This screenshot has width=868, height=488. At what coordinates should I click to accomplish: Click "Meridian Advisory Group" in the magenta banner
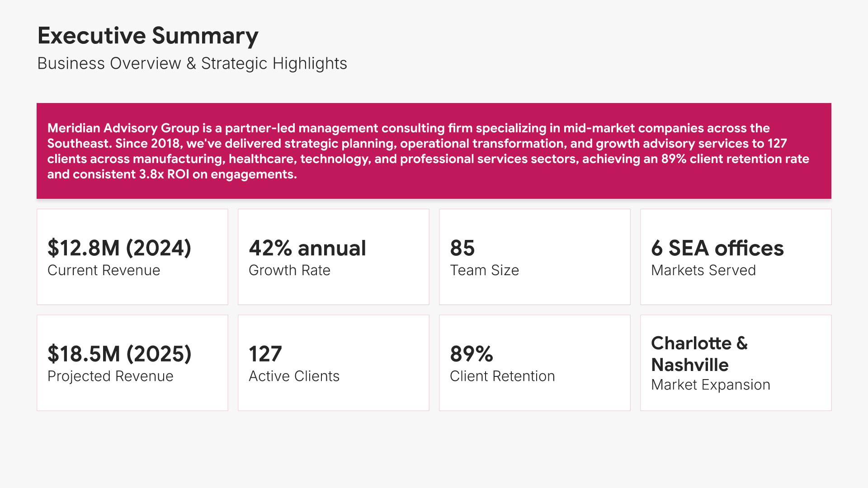coord(123,128)
